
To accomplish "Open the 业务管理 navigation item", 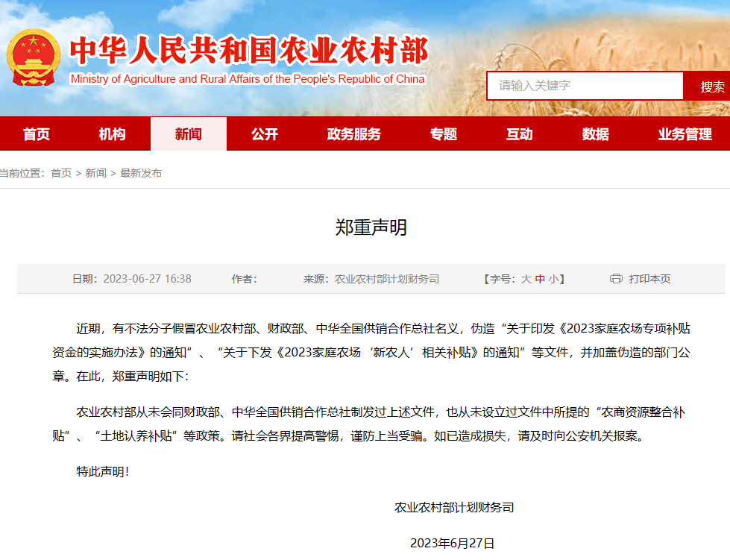I will (x=685, y=134).
